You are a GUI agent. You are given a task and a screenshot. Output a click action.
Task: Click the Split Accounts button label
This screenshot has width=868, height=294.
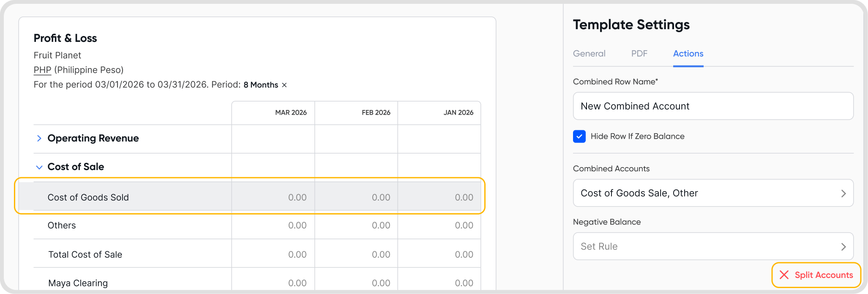pyautogui.click(x=824, y=275)
